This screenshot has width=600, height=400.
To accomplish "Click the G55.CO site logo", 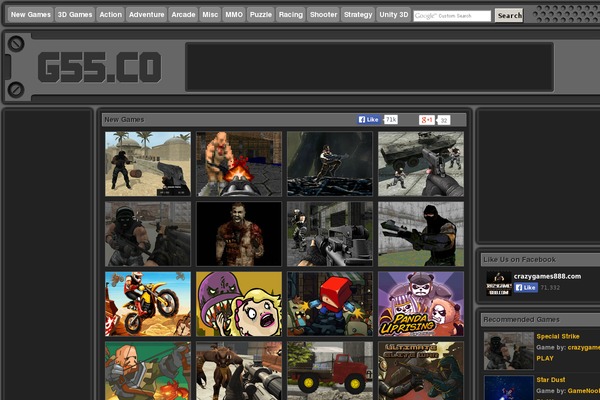I will coord(99,67).
